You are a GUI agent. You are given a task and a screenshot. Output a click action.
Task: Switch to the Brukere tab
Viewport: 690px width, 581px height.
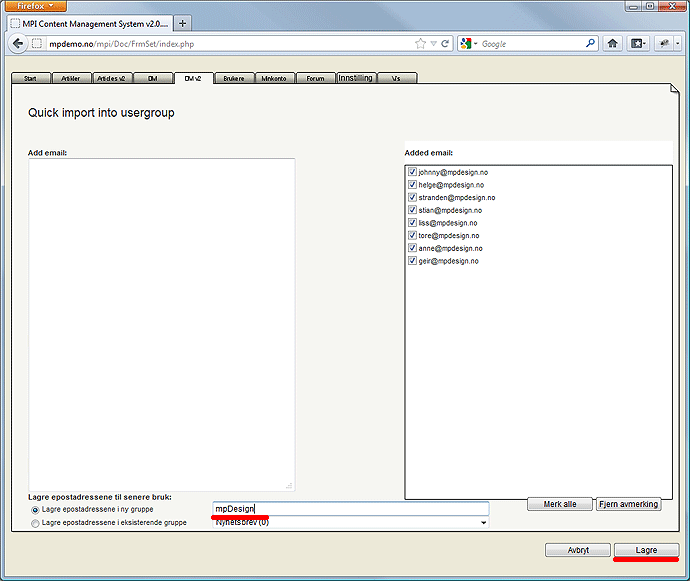click(x=234, y=78)
